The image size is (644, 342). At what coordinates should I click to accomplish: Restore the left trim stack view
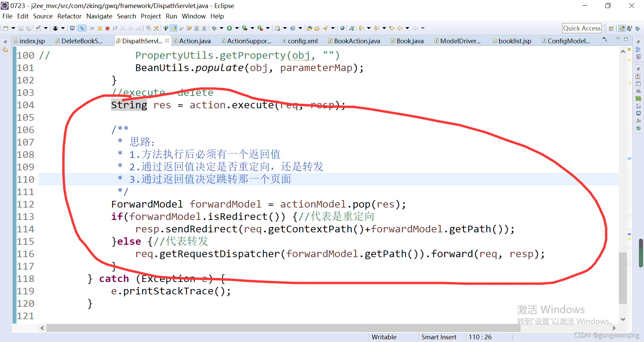(x=5, y=42)
